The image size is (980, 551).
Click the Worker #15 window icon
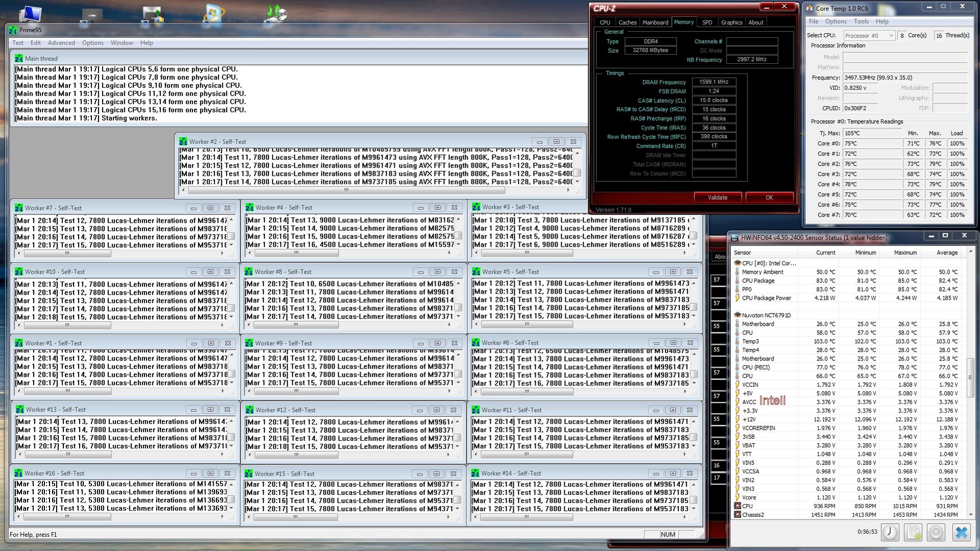tap(249, 474)
